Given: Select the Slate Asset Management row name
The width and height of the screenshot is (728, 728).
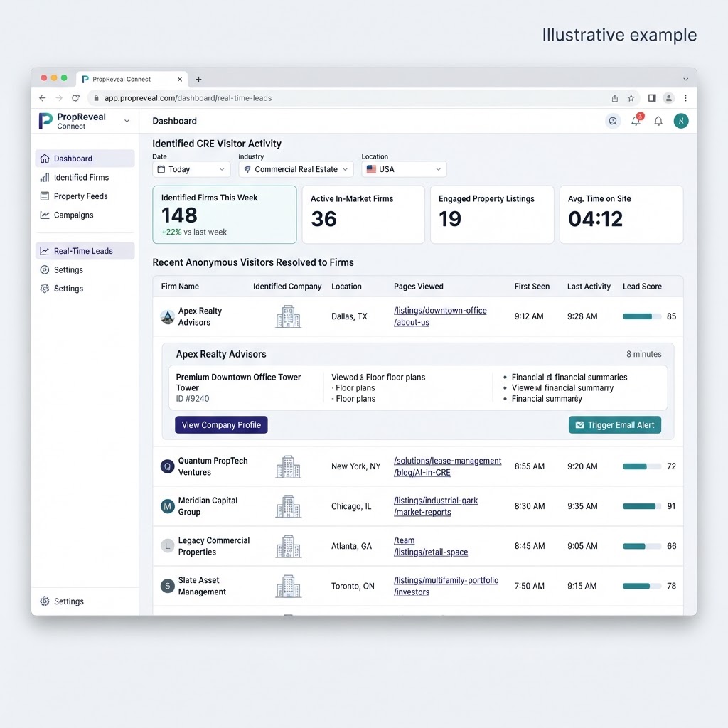Looking at the screenshot, I should pos(202,586).
